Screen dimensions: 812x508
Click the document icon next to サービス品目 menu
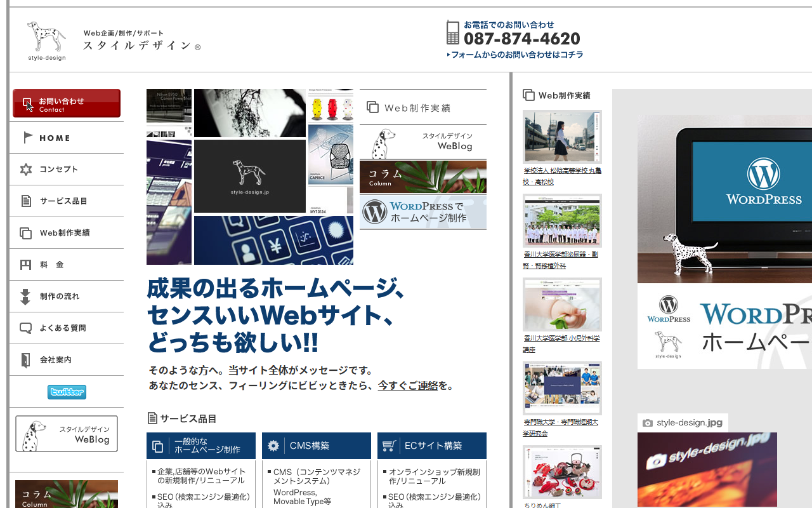click(25, 201)
